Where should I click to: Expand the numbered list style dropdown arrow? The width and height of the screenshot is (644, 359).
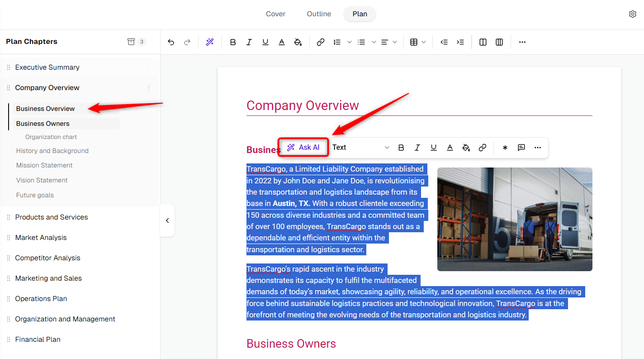pyautogui.click(x=350, y=42)
